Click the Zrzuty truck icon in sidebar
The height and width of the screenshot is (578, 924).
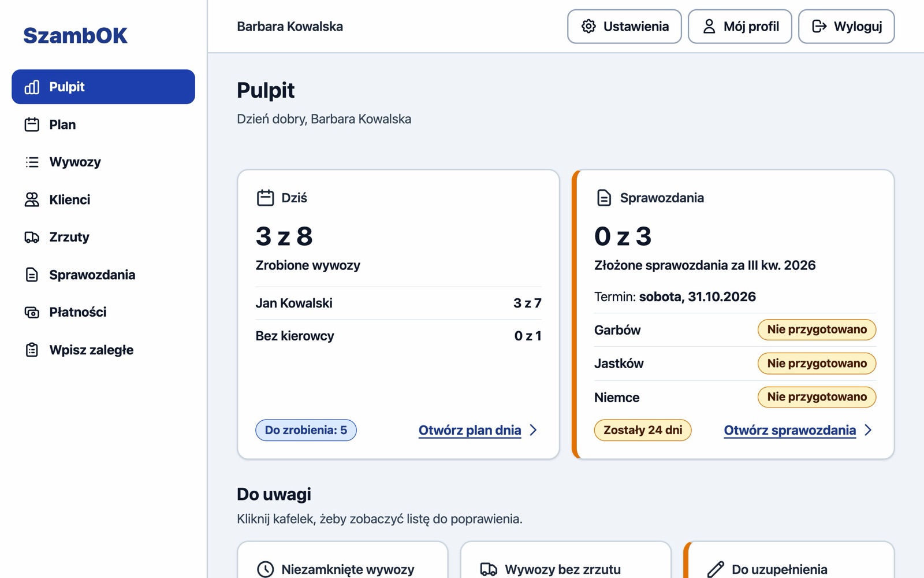pyautogui.click(x=32, y=237)
